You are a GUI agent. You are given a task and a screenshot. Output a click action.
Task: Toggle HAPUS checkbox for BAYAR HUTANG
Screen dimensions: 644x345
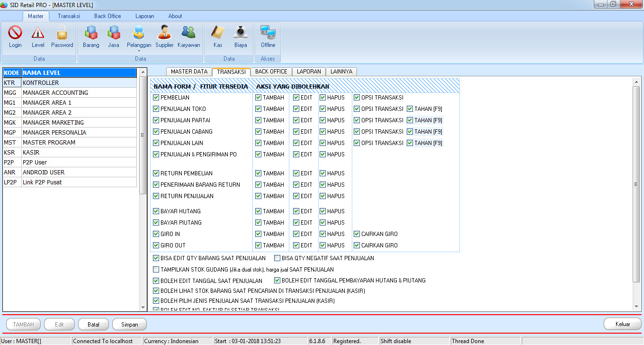point(322,211)
